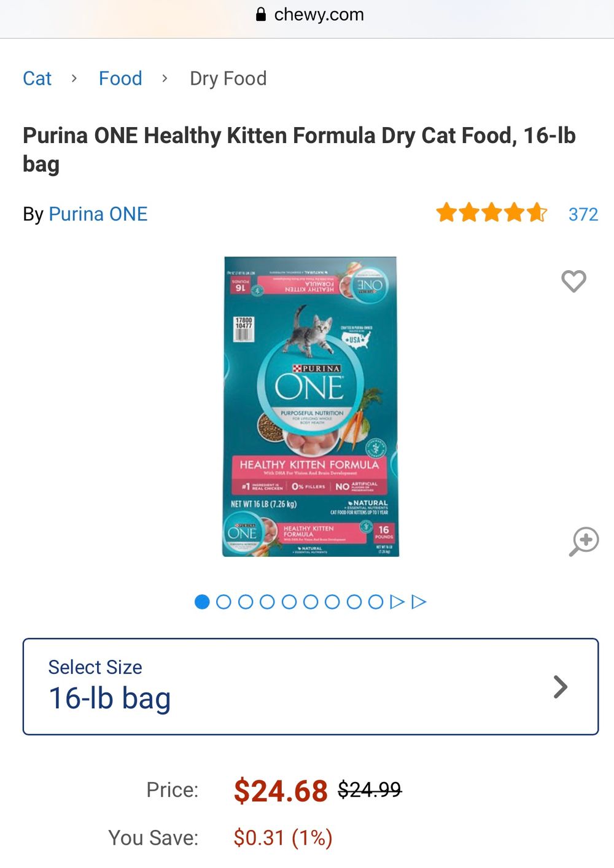This screenshot has width=614, height=868.
Task: Go to ninth carousel image dot
Action: tap(376, 602)
